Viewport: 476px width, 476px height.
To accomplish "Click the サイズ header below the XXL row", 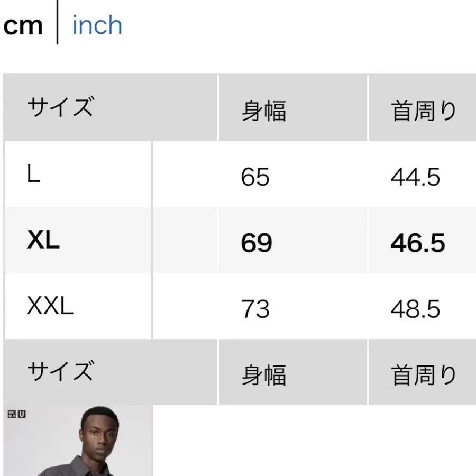I will tap(60, 372).
